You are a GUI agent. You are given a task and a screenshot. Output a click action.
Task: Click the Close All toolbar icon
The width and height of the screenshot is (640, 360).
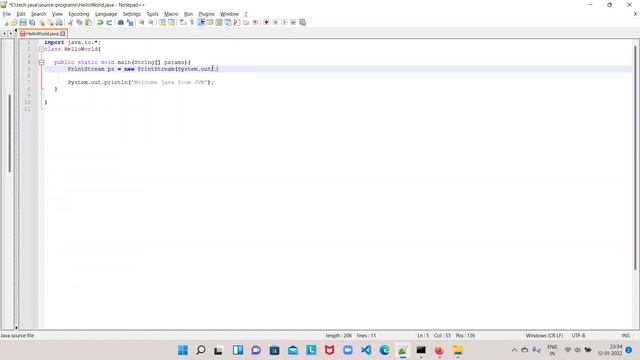pyautogui.click(x=50, y=22)
